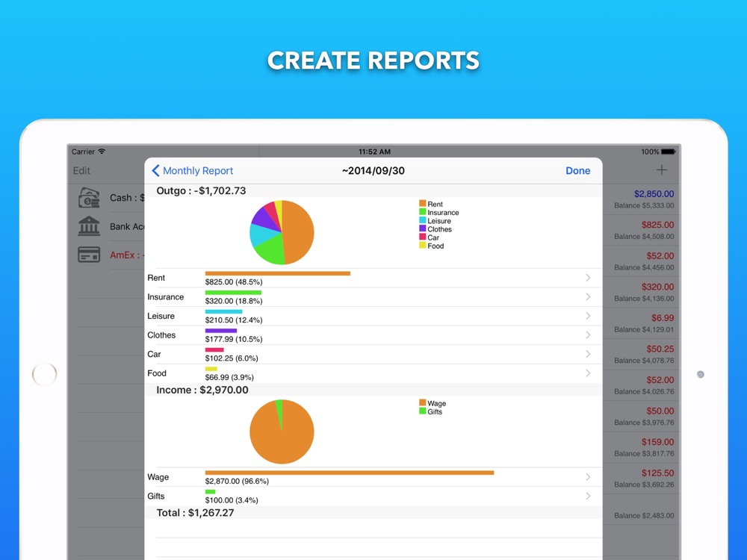Tap the Wage orange income bar
The width and height of the screenshot is (747, 560).
point(349,473)
